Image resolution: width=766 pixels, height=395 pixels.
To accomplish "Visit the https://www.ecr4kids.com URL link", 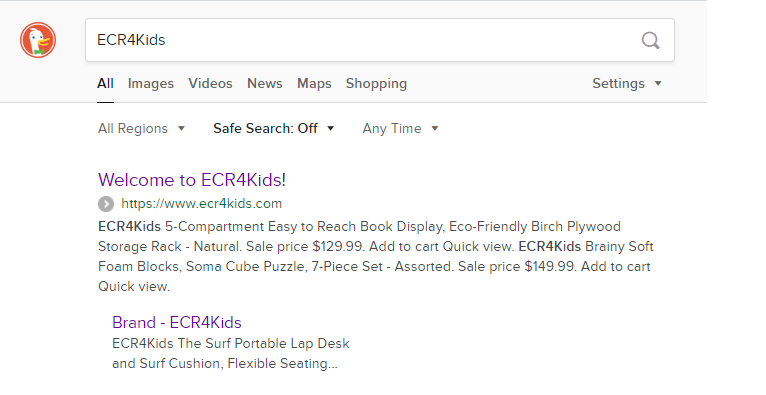I will point(202,204).
